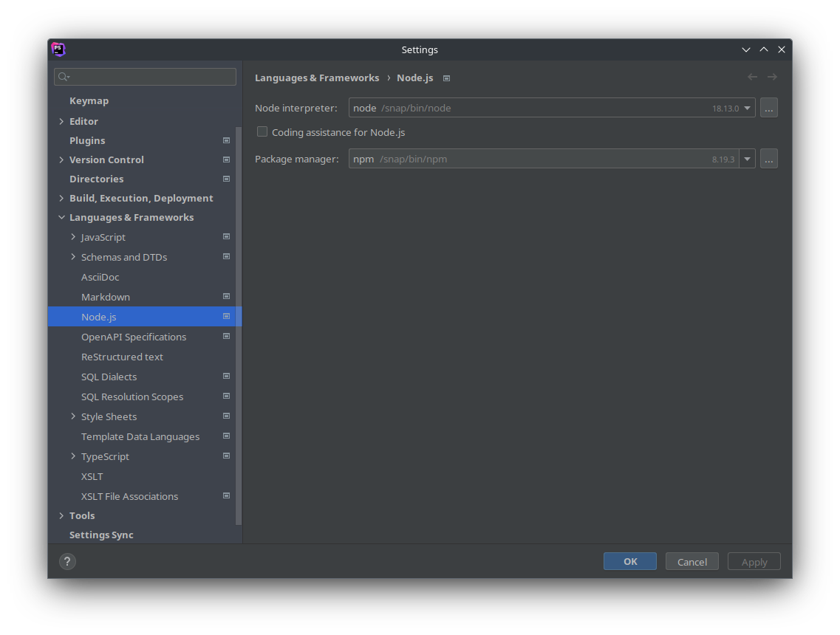Open the Directories settings page
The width and height of the screenshot is (840, 635).
(x=97, y=179)
